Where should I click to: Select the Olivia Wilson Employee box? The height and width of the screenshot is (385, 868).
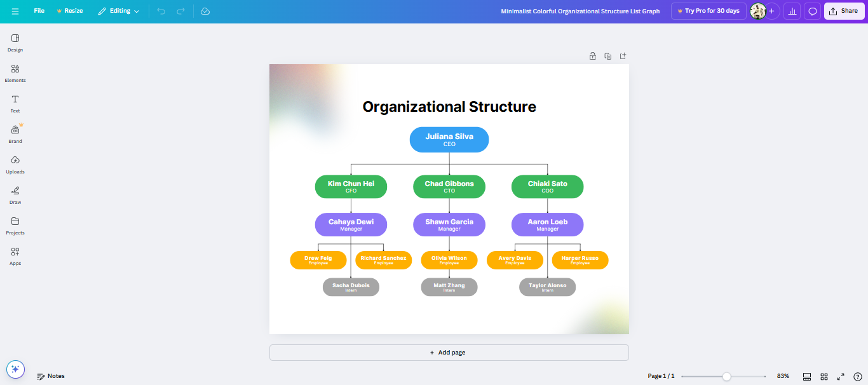click(x=449, y=260)
